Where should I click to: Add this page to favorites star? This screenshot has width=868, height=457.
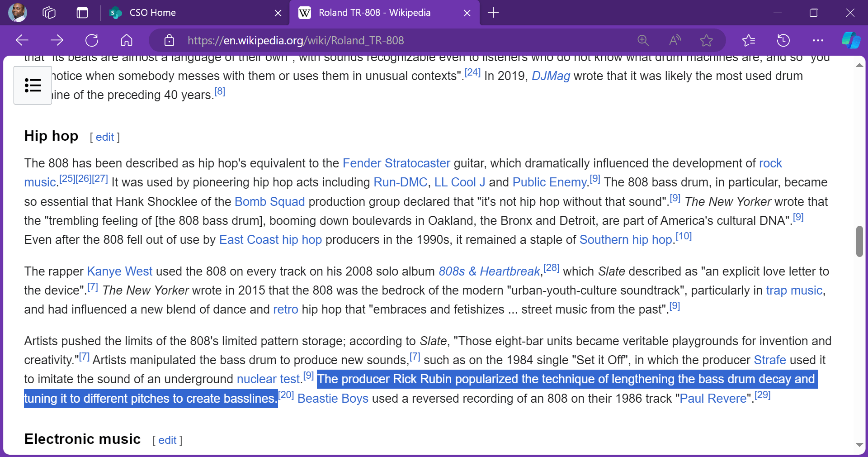[706, 40]
